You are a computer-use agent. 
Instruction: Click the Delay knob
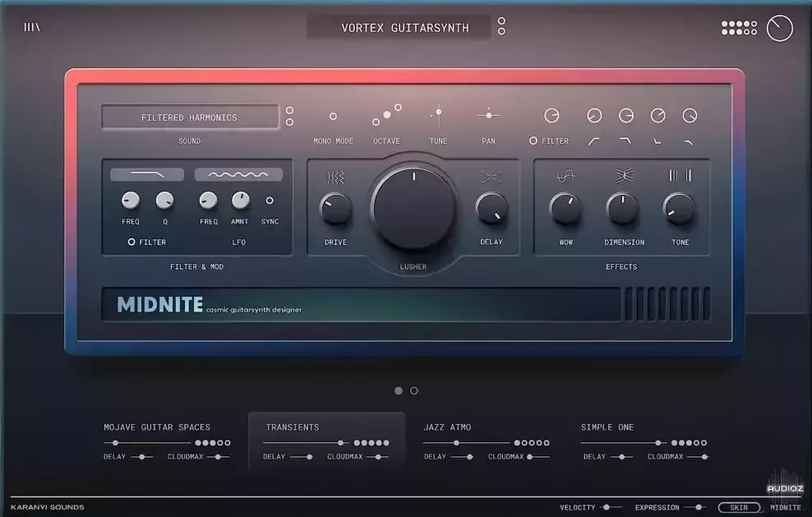[491, 209]
